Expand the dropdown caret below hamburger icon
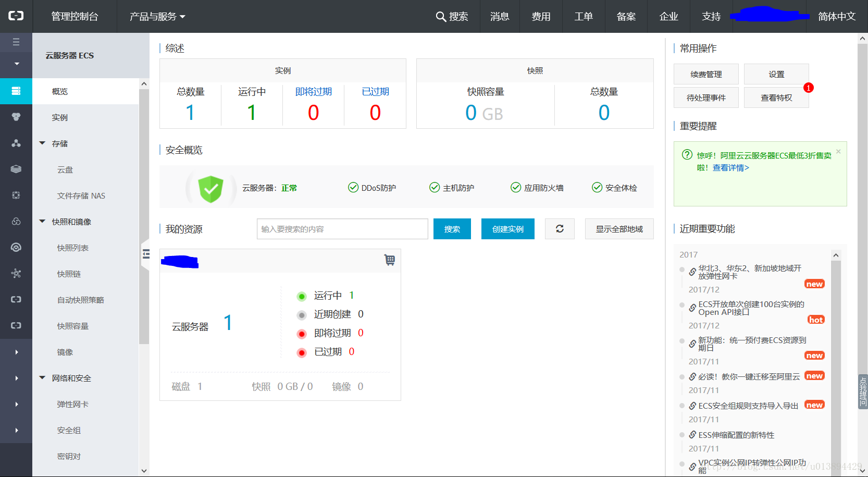Image resolution: width=868 pixels, height=477 pixels. (x=17, y=64)
